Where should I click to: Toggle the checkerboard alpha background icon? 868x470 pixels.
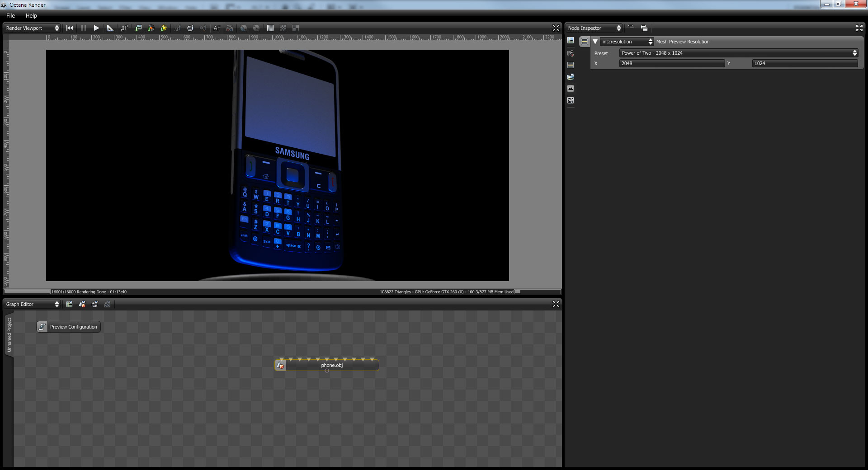283,28
